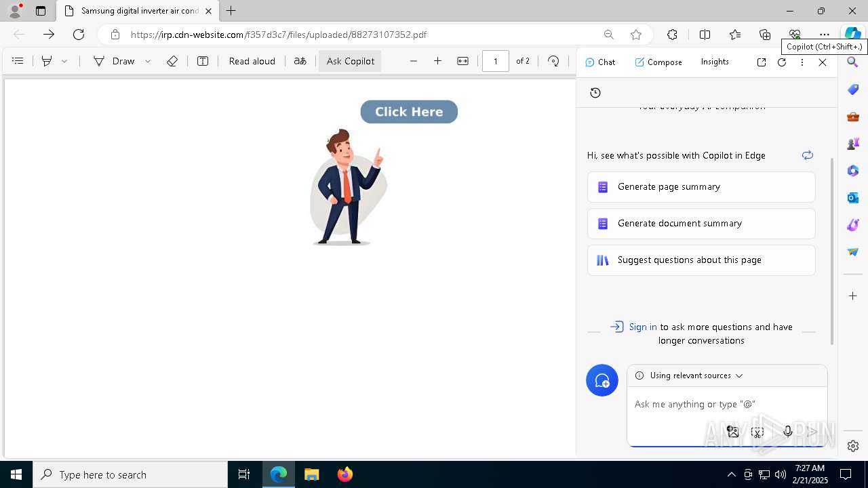The width and height of the screenshot is (868, 488).
Task: Zoom out the PDF with minus icon
Action: click(414, 61)
